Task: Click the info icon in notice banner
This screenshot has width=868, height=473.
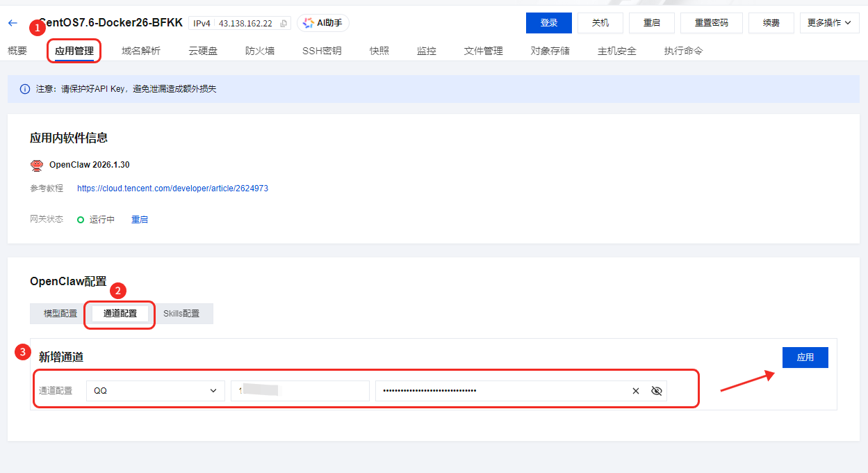Action: point(25,89)
